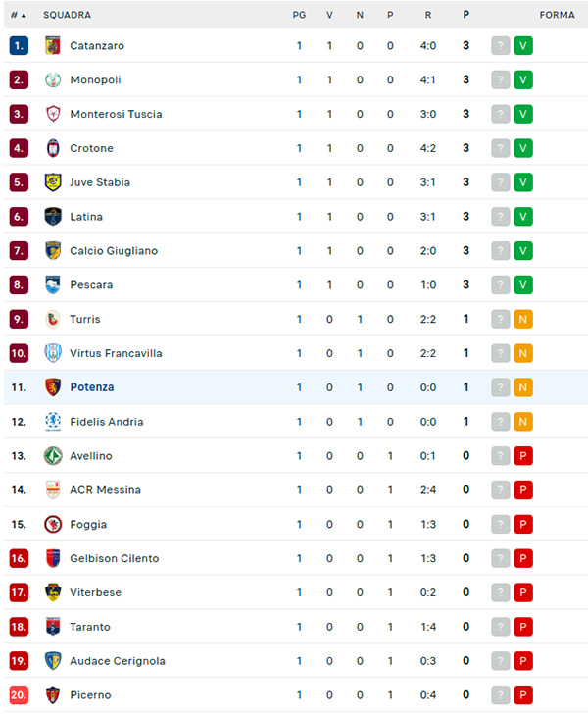Click the Taranto club crest
The width and height of the screenshot is (588, 714).
pyautogui.click(x=53, y=627)
